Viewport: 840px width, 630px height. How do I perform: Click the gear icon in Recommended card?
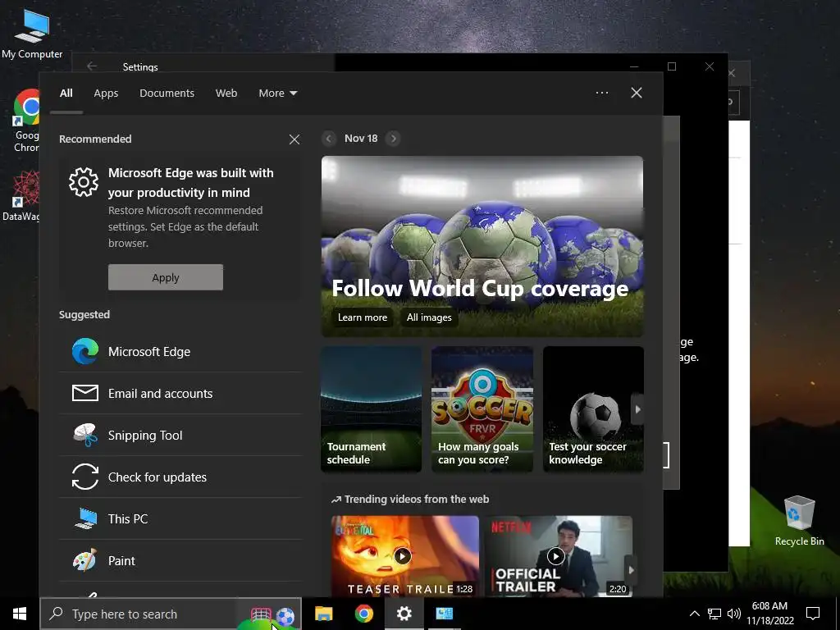point(84,182)
